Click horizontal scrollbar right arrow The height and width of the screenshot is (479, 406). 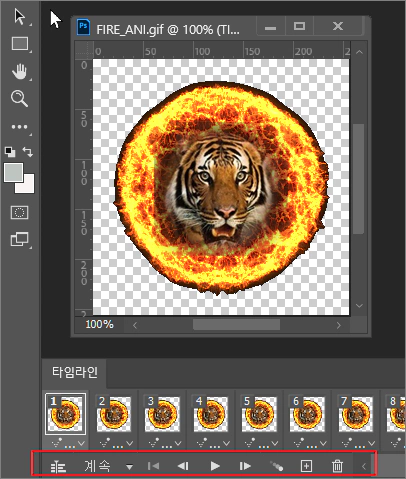pos(339,325)
